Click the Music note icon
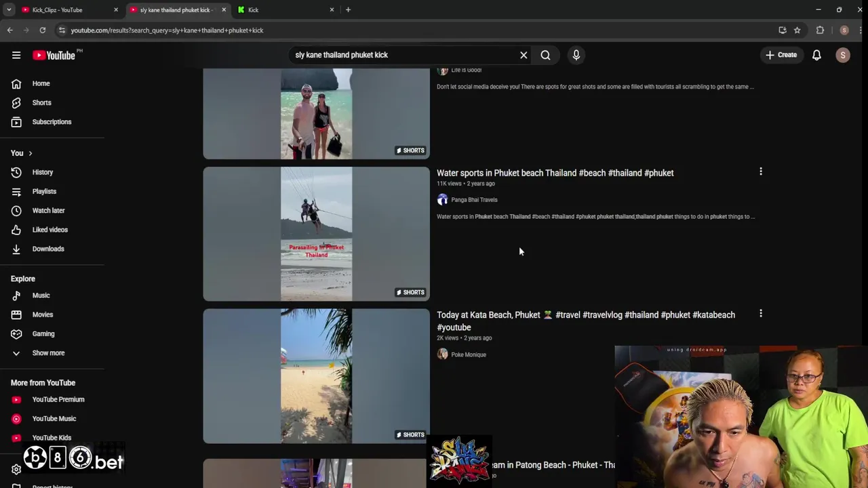The height and width of the screenshot is (488, 868). coord(16,296)
